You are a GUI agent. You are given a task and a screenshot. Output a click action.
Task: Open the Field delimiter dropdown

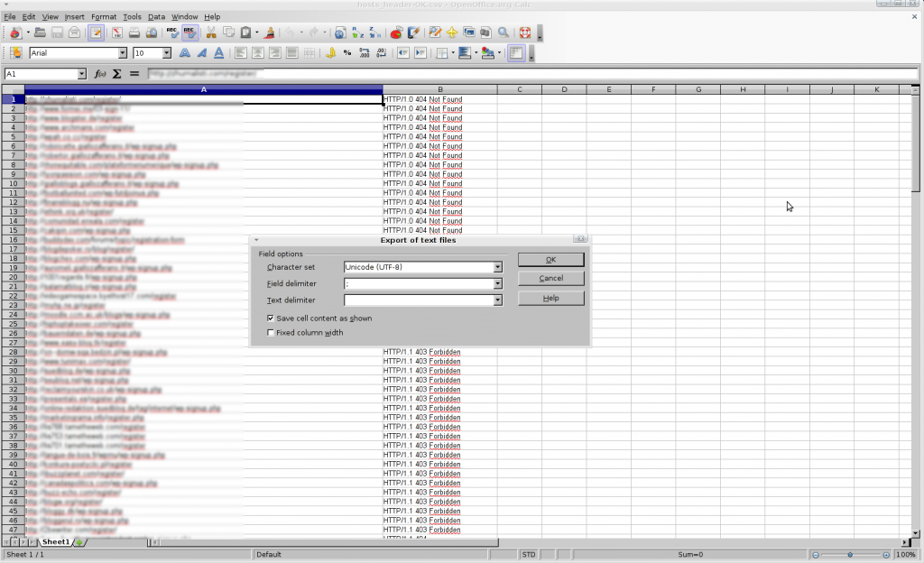[498, 284]
